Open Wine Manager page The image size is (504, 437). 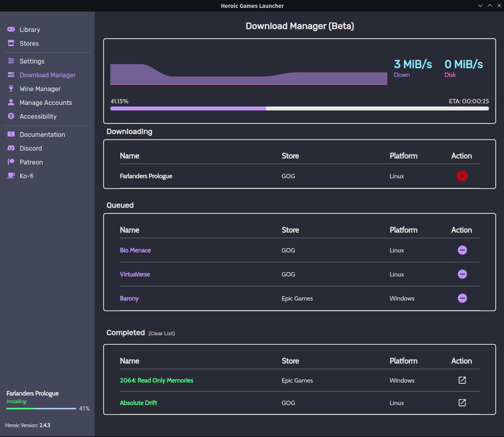pos(40,89)
